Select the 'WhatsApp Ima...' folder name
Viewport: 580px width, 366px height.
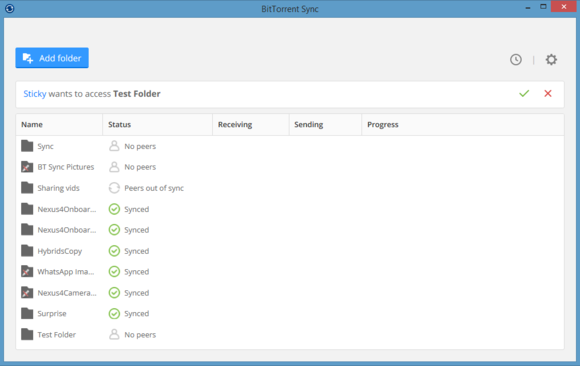tap(66, 272)
